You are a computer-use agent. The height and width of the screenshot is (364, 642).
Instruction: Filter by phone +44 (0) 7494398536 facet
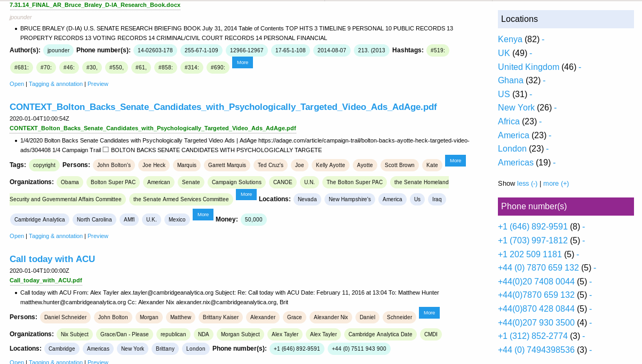click(x=536, y=350)
